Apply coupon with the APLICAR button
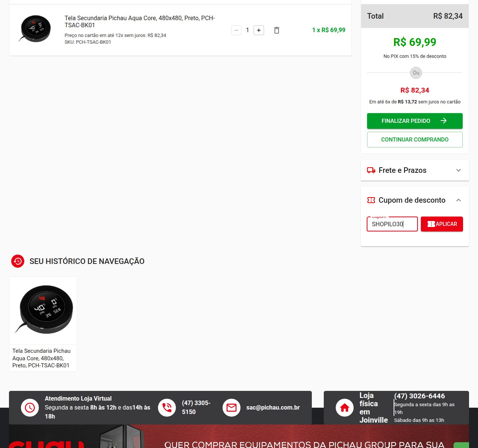The width and height of the screenshot is (478, 448). 442,224
